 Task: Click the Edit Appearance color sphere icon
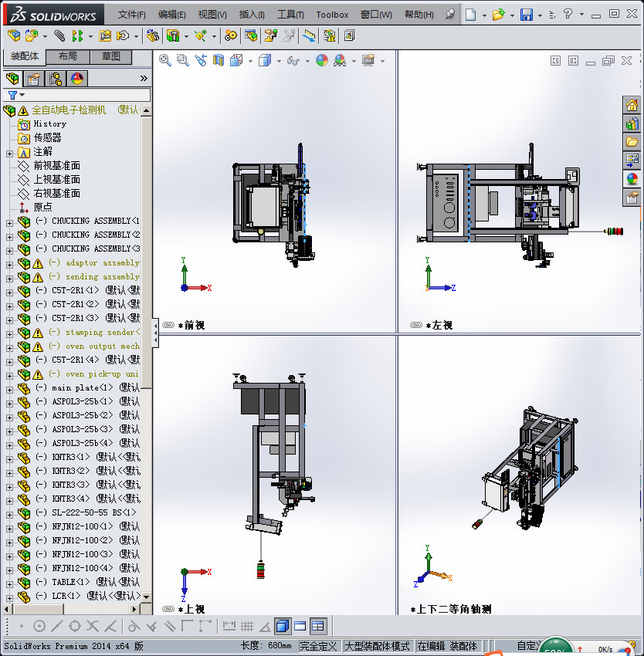point(321,61)
